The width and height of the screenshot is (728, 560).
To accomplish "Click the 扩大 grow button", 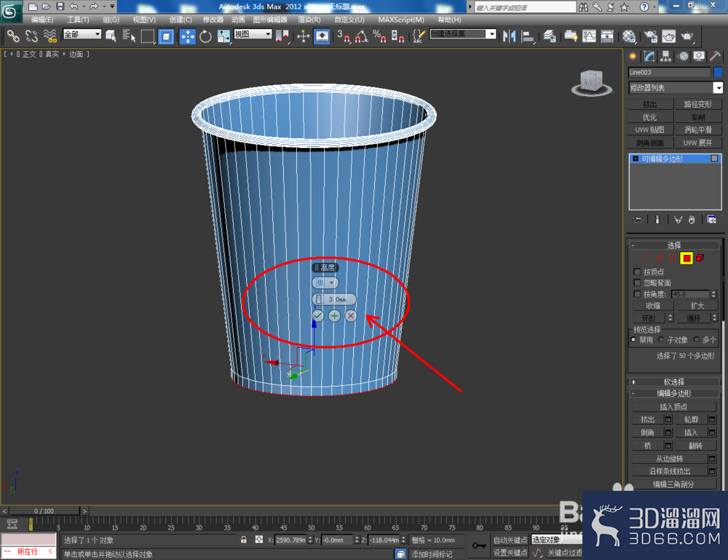I will (x=697, y=306).
